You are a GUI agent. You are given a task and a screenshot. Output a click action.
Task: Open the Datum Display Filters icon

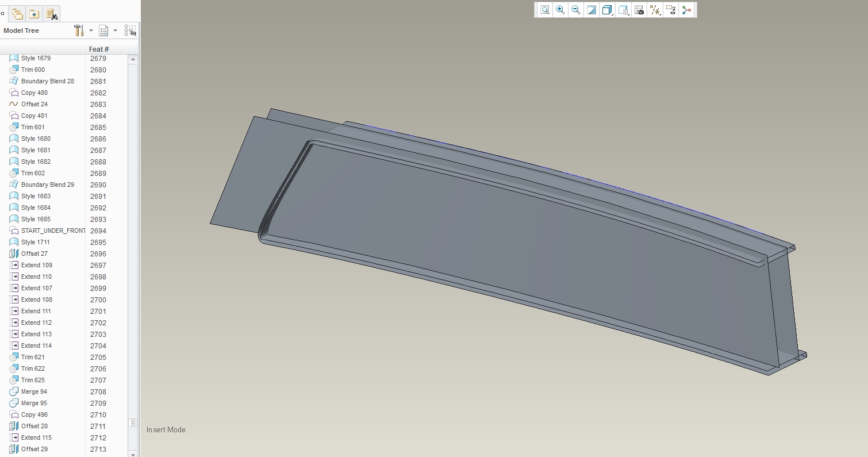[x=655, y=10]
